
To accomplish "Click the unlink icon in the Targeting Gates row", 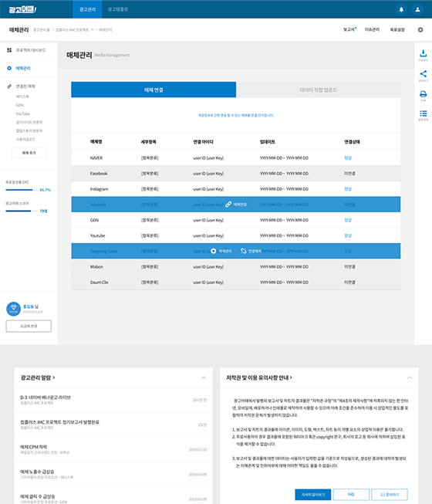I will [x=244, y=251].
